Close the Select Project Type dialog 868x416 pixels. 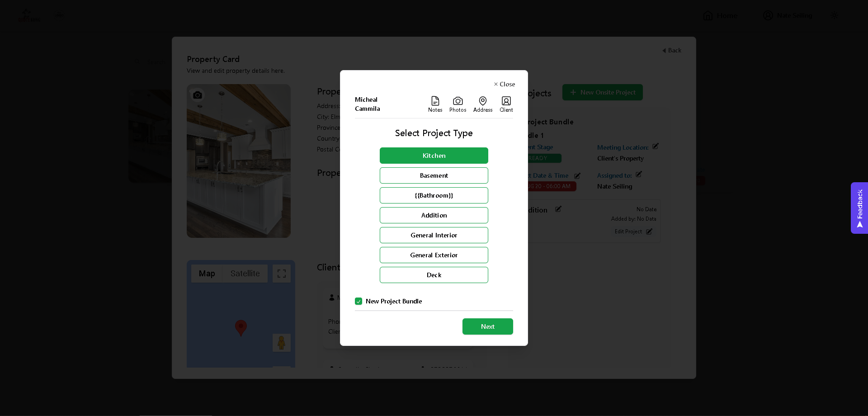[504, 84]
